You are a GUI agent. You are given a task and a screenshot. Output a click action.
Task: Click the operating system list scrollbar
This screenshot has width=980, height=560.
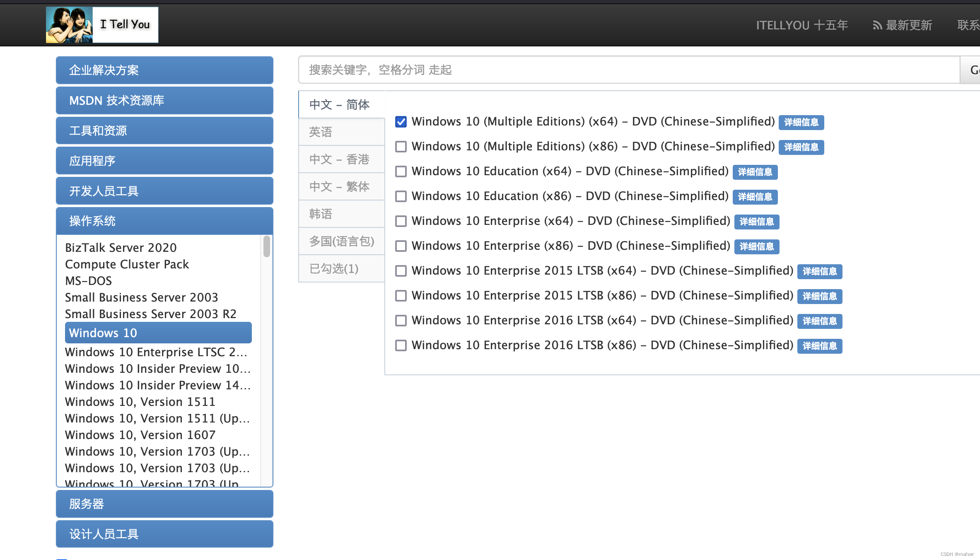coord(267,247)
